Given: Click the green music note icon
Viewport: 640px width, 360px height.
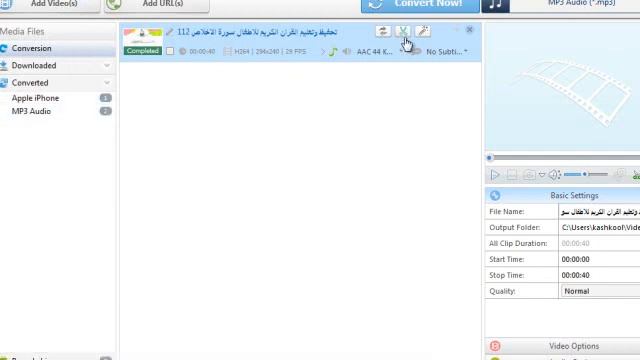Looking at the screenshot, I should [333, 52].
